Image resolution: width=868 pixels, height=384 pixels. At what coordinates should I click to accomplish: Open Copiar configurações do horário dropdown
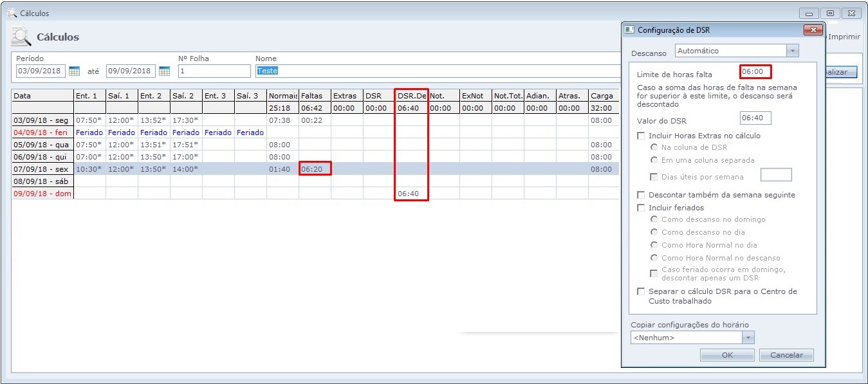point(748,338)
